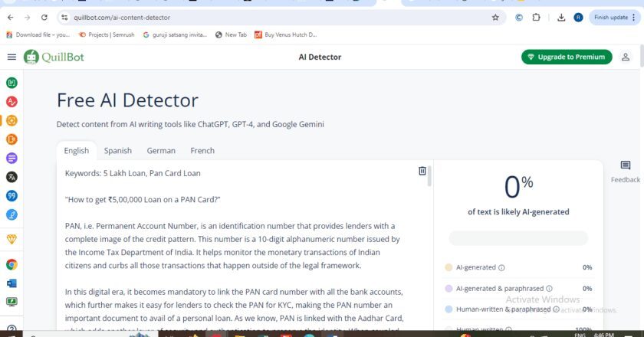
Task: Open the Grammar Checker sidebar icon
Action: [11, 101]
